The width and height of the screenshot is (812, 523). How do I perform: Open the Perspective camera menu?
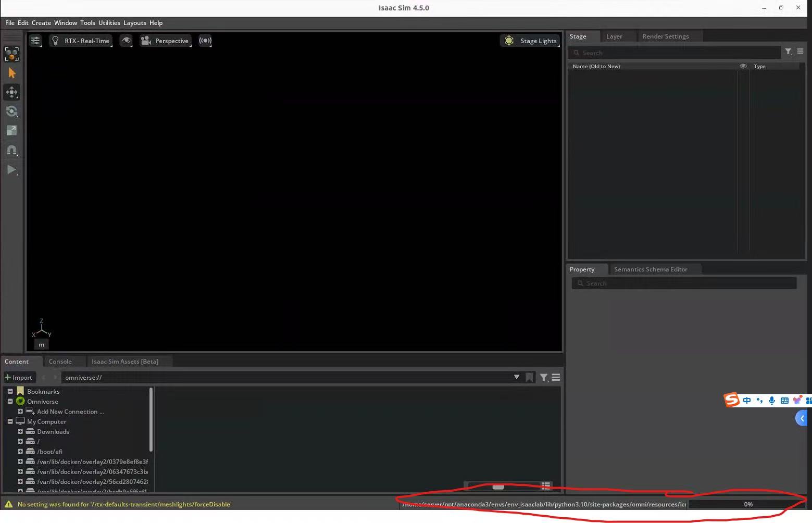[166, 41]
